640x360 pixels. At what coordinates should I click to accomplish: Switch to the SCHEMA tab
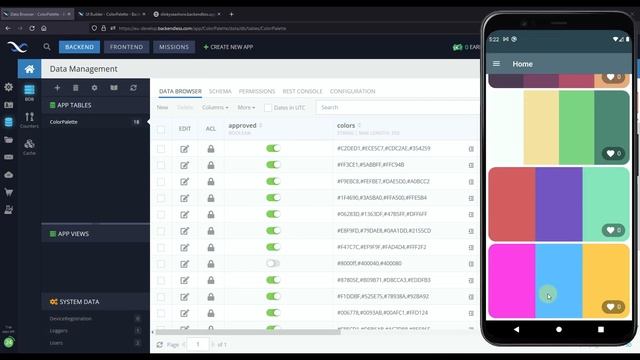(220, 91)
